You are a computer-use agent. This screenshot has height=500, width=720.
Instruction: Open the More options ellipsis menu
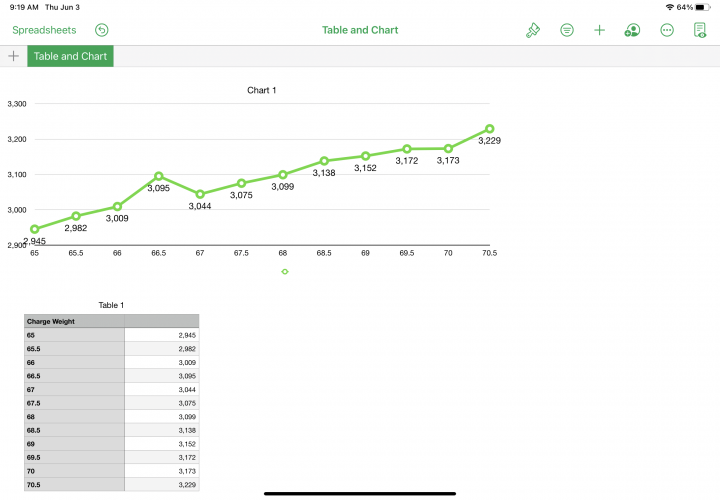667,30
